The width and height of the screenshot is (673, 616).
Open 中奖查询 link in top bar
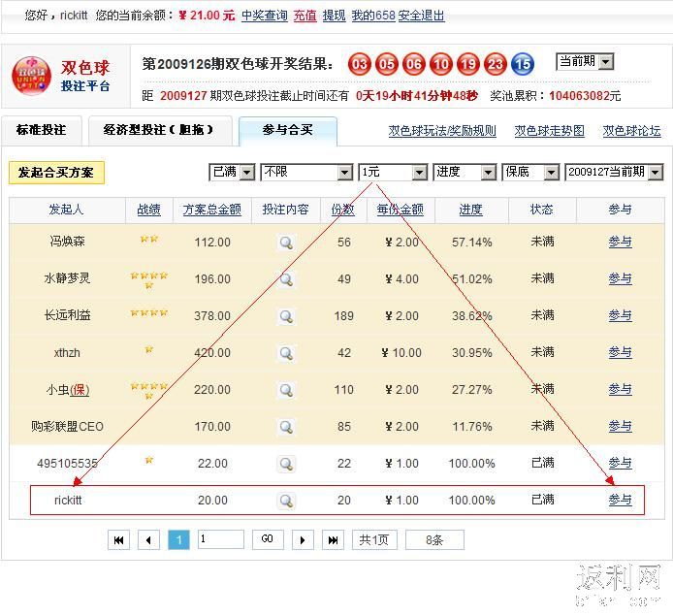264,16
